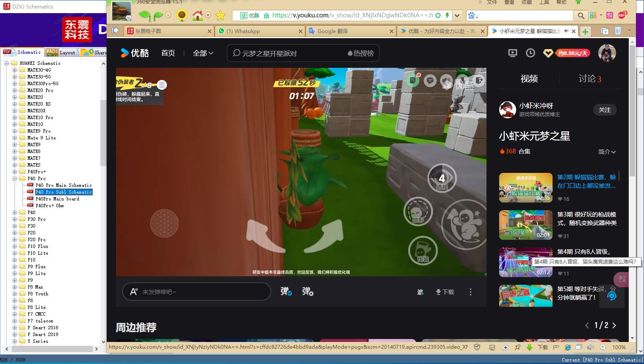Expand the MATE30-4G folder in DZKJ tree
644x364 pixels.
point(14,70)
